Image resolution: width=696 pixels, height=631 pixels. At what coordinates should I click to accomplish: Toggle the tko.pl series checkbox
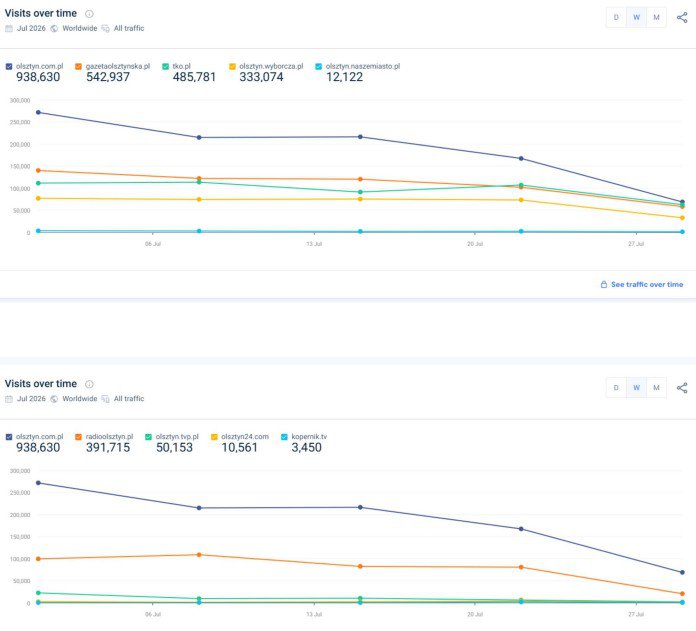[x=166, y=67]
